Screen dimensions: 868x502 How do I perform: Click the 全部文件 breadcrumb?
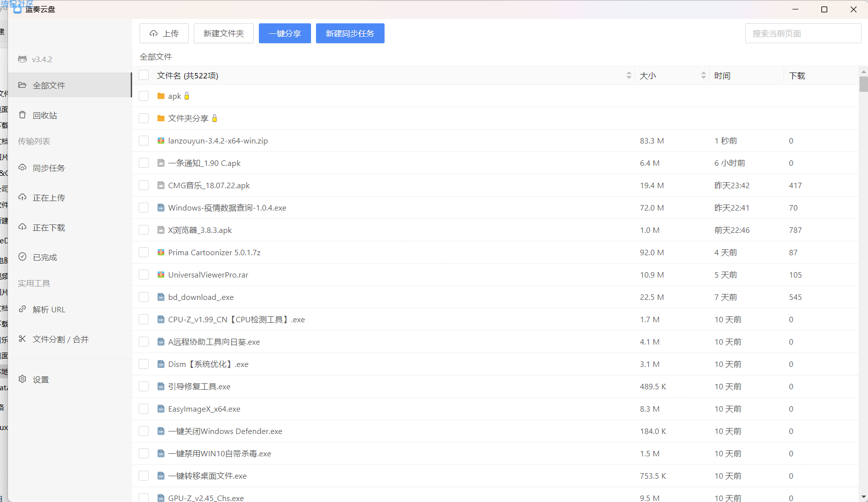(156, 57)
